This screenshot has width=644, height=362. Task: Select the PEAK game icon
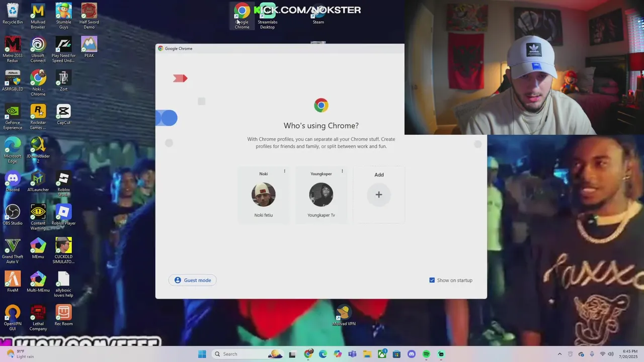(89, 47)
